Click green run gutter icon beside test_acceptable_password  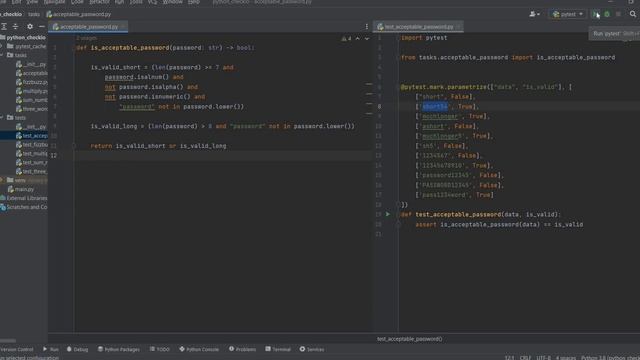[x=388, y=214]
